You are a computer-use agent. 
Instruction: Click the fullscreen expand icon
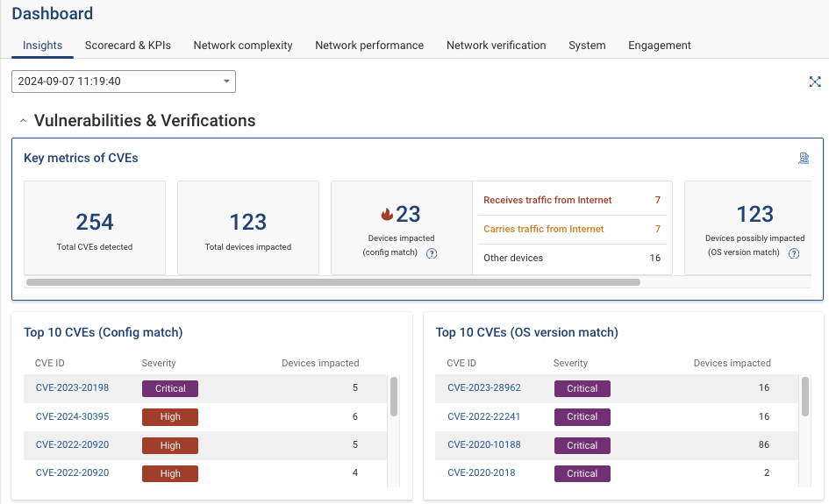[815, 82]
